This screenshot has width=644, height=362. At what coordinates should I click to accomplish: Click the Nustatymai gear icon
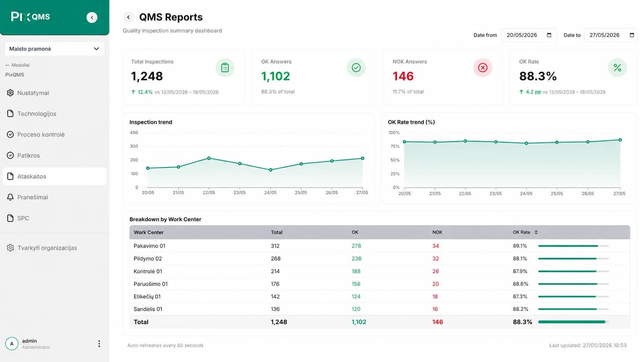click(x=10, y=93)
